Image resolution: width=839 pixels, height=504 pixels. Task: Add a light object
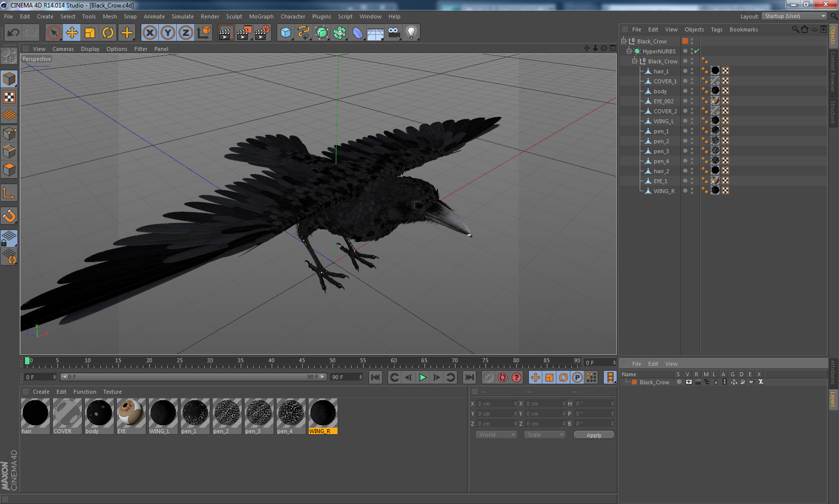click(412, 33)
